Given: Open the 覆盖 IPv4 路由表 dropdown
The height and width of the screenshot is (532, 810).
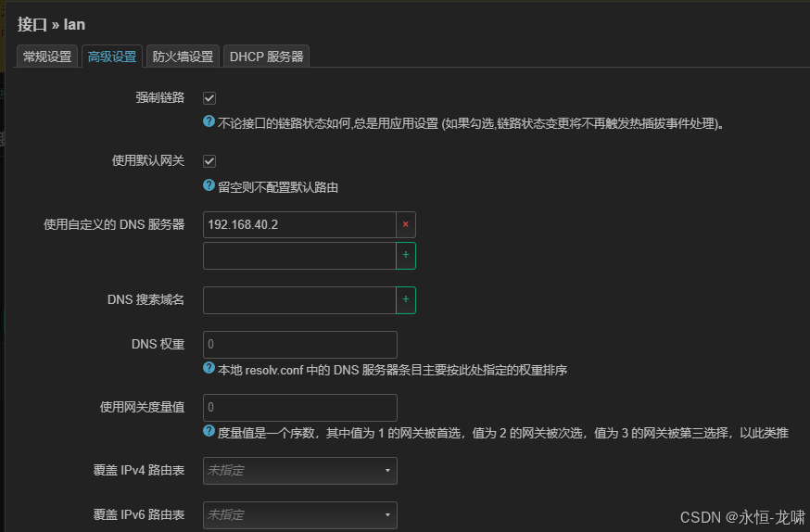Looking at the screenshot, I should coord(300,471).
